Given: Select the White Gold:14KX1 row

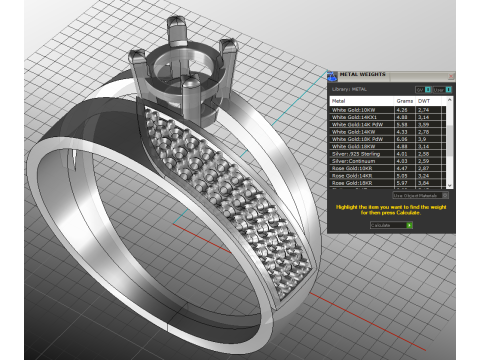Looking at the screenshot, I should tap(388, 117).
